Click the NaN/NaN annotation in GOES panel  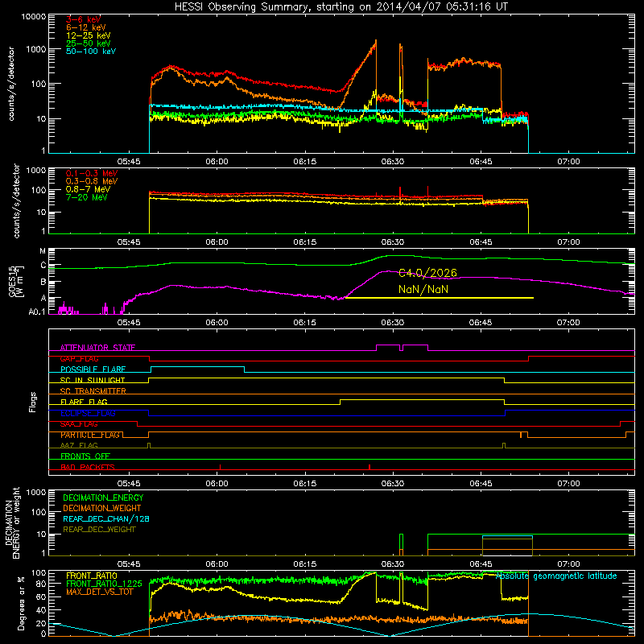coord(423,289)
